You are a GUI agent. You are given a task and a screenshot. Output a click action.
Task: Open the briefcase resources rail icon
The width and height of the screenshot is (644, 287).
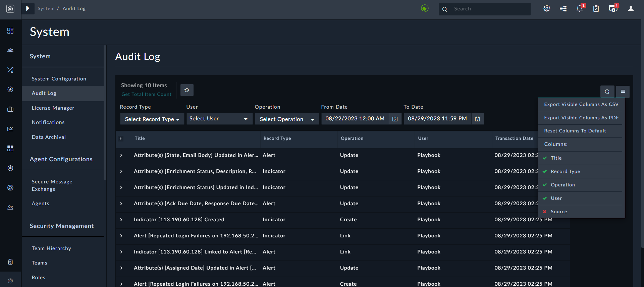click(10, 109)
